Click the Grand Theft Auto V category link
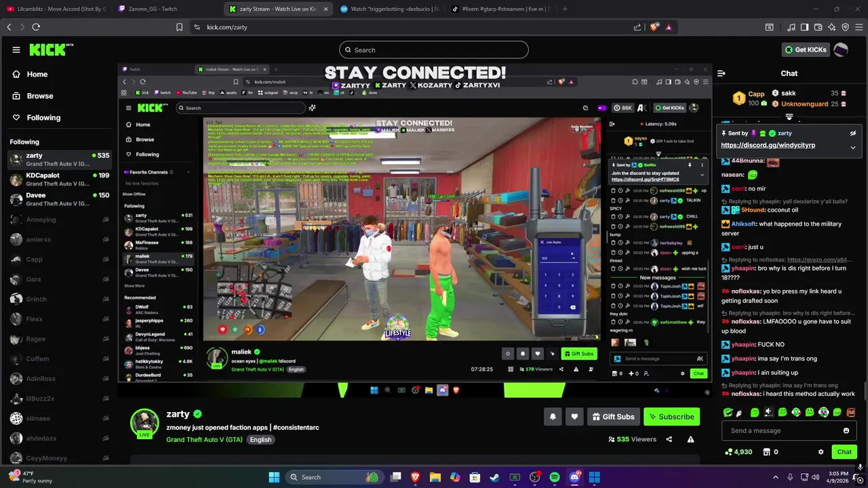Viewport: 868px width, 488px height. pyautogui.click(x=204, y=439)
